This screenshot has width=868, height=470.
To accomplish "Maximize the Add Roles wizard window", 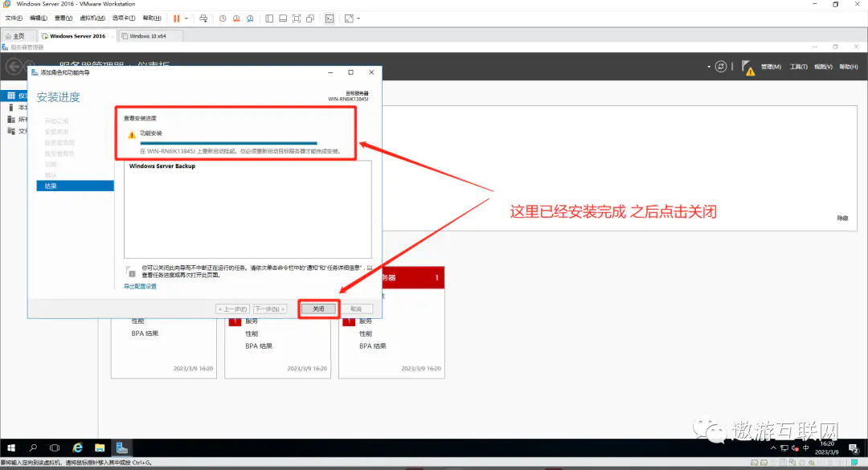I will tap(350, 72).
